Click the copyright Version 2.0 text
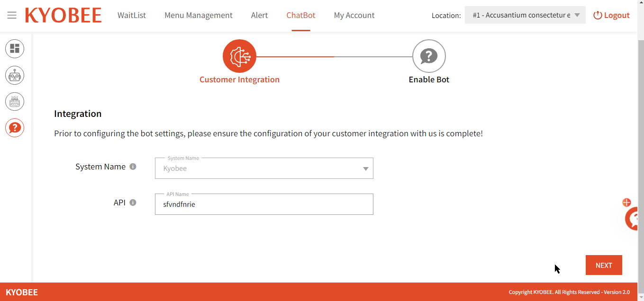Image resolution: width=644 pixels, height=301 pixels. click(x=569, y=292)
